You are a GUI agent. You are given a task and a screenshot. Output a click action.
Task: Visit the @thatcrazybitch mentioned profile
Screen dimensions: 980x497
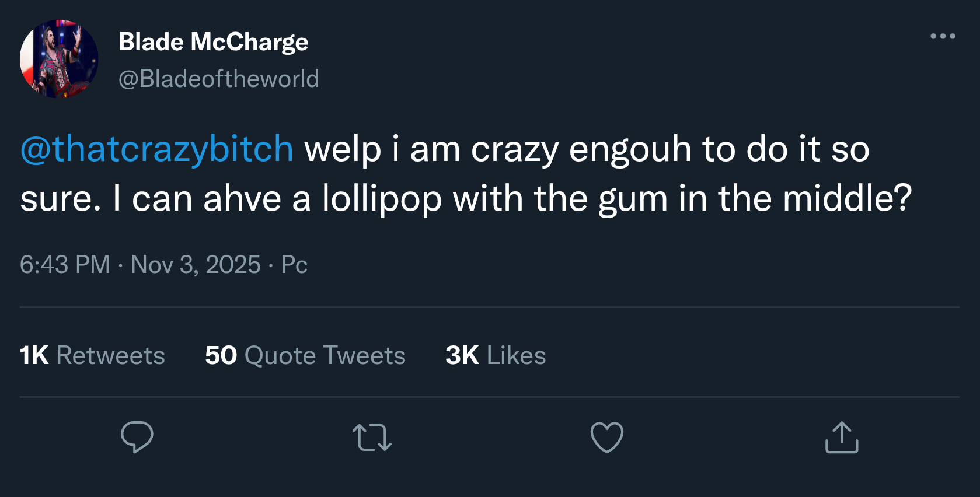pyautogui.click(x=157, y=149)
